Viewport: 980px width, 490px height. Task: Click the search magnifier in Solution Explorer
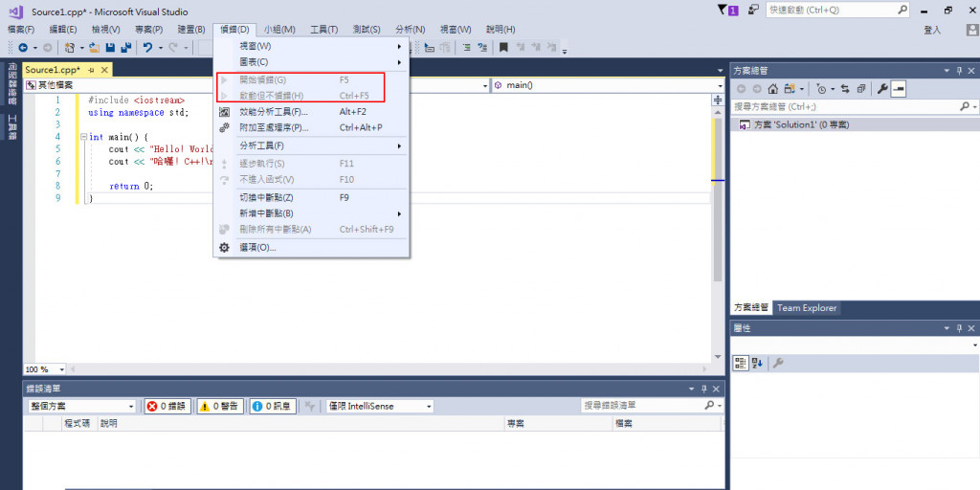click(965, 107)
